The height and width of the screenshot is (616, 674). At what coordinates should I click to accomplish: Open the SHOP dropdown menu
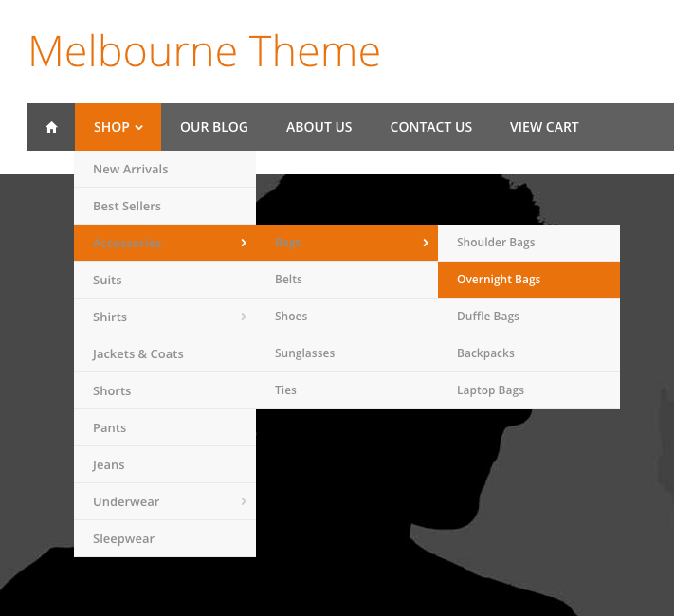(118, 127)
